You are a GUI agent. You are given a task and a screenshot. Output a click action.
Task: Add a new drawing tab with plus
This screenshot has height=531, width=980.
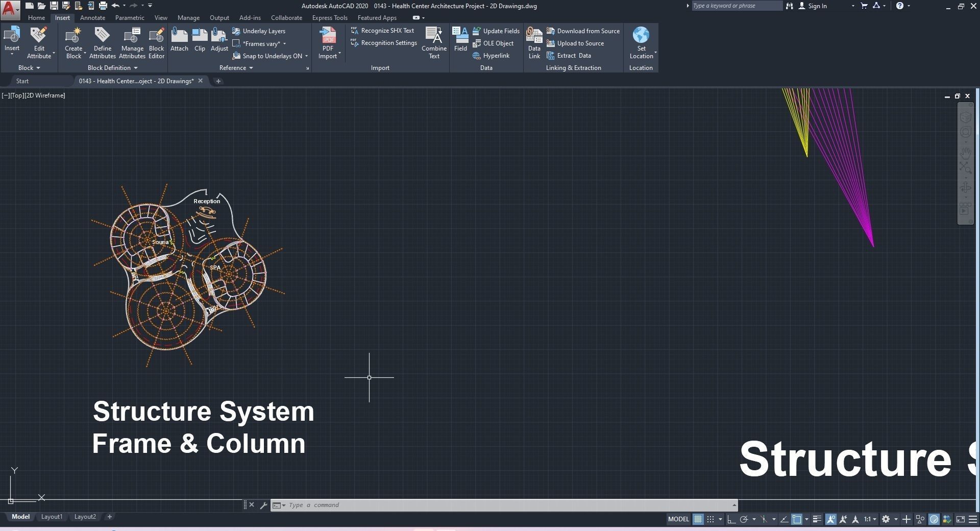point(218,81)
